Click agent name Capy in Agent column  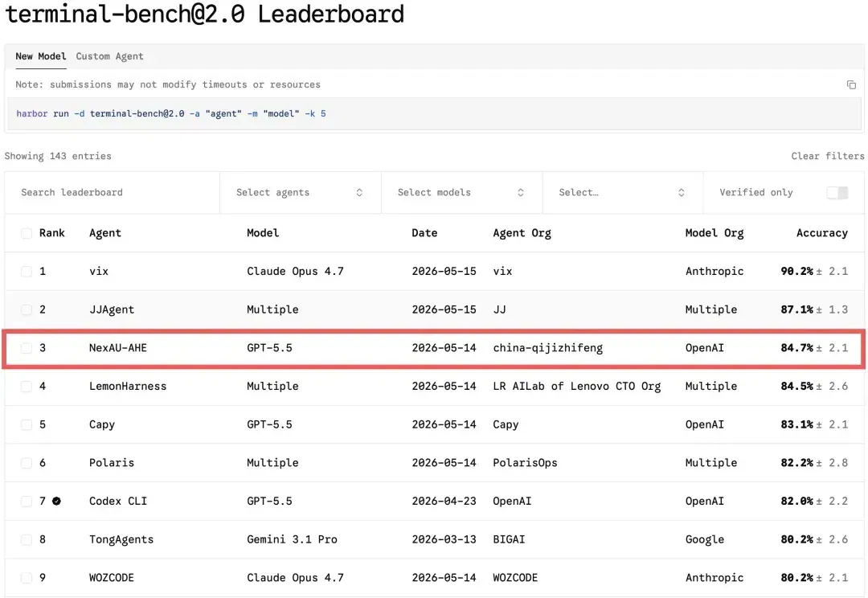(102, 424)
